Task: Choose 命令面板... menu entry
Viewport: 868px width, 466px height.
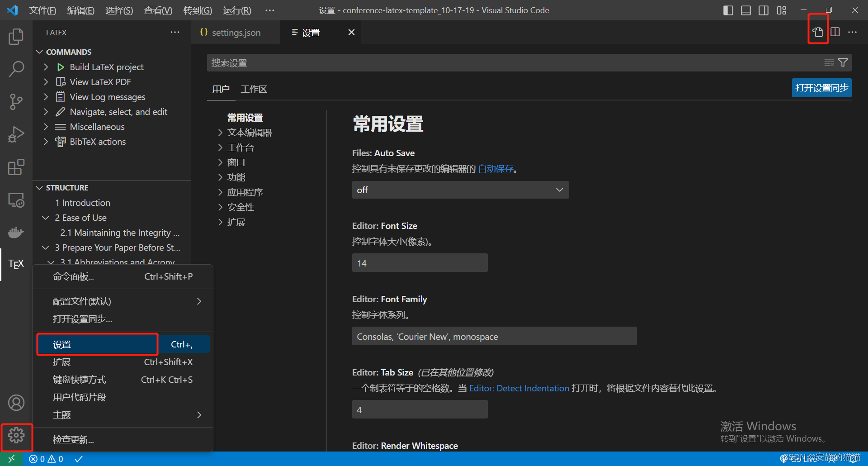Action: [123, 276]
